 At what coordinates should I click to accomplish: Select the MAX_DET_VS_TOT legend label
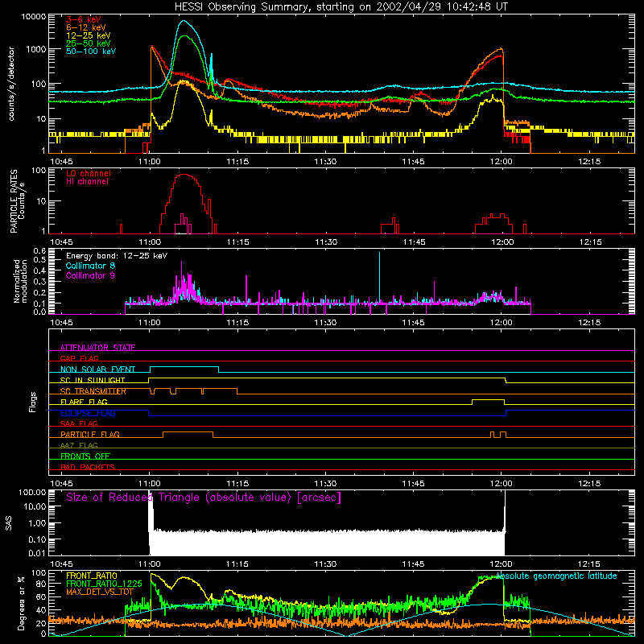(100, 592)
